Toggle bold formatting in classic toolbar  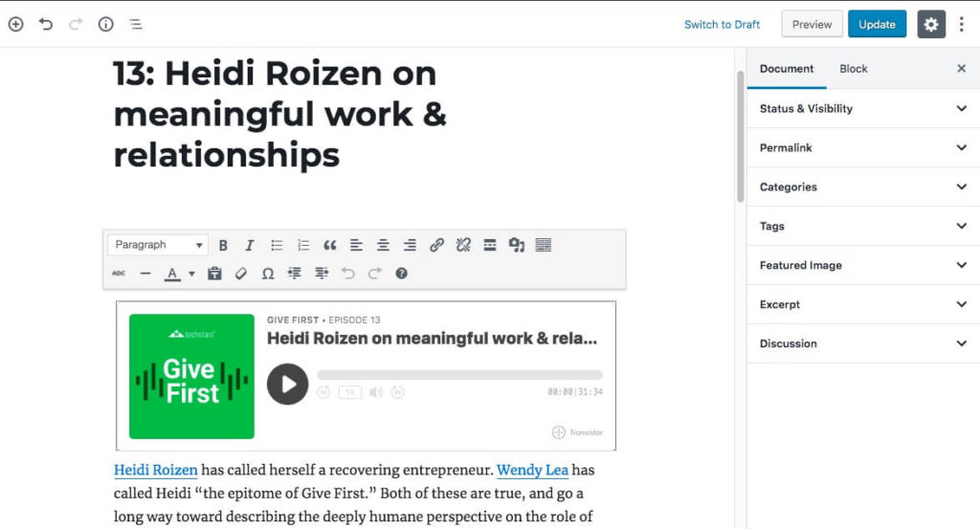pyautogui.click(x=223, y=245)
